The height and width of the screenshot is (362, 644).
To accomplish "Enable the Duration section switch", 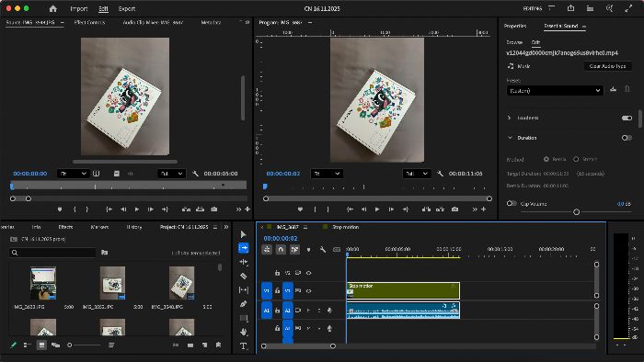I will (x=627, y=138).
